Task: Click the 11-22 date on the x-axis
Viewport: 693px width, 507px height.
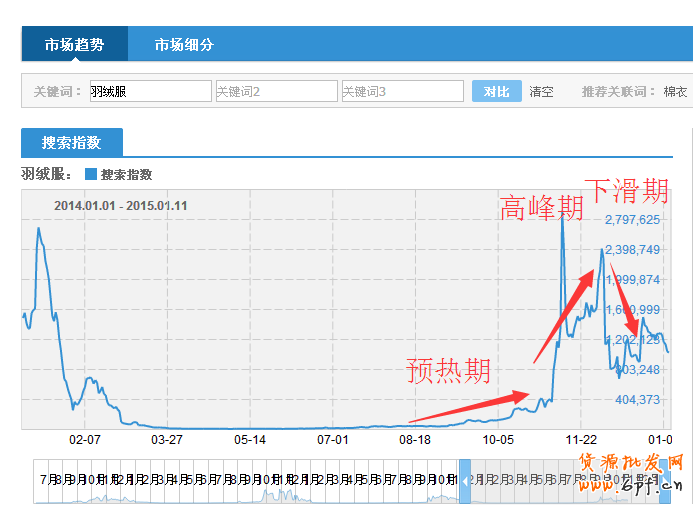Action: tap(581, 439)
